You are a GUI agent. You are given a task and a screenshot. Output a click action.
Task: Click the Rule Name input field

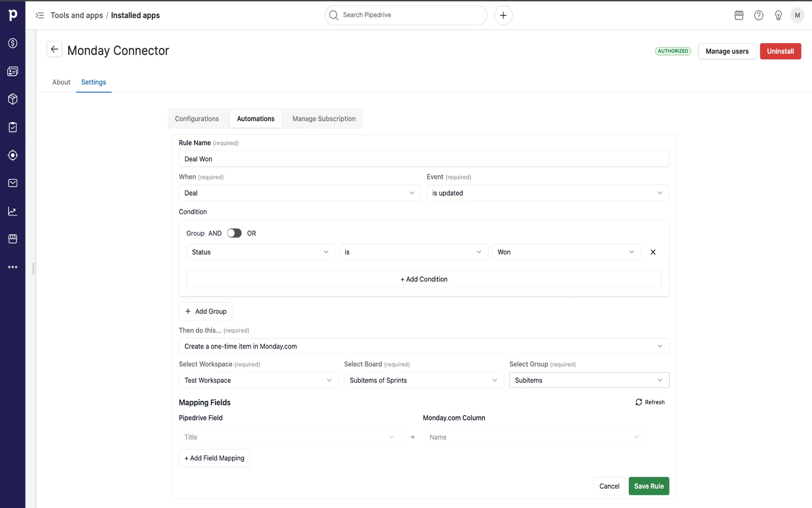(424, 159)
